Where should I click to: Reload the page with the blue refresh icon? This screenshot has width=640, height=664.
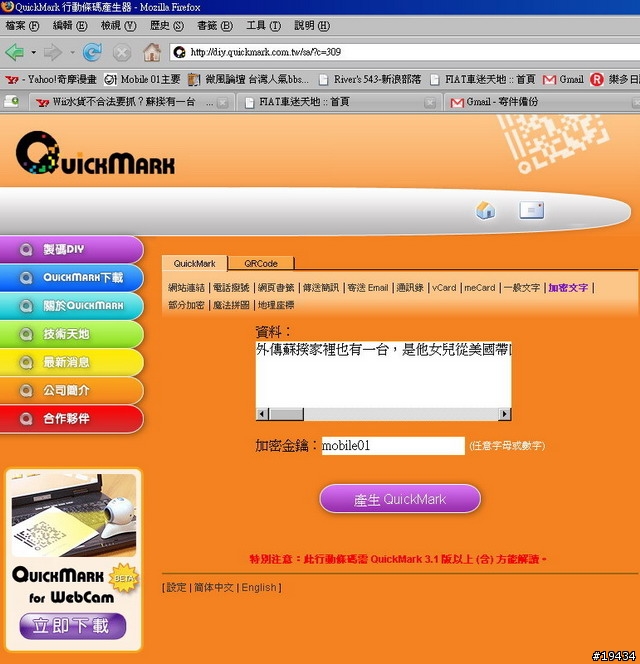coord(92,52)
